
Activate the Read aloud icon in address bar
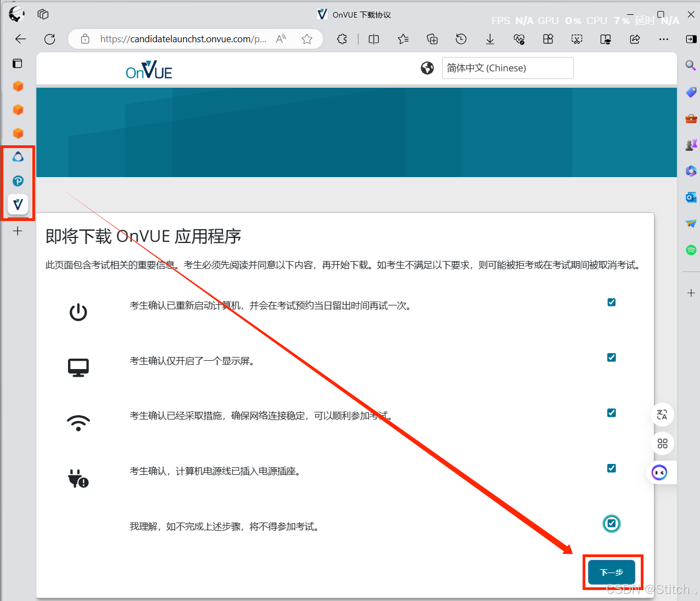click(x=281, y=39)
